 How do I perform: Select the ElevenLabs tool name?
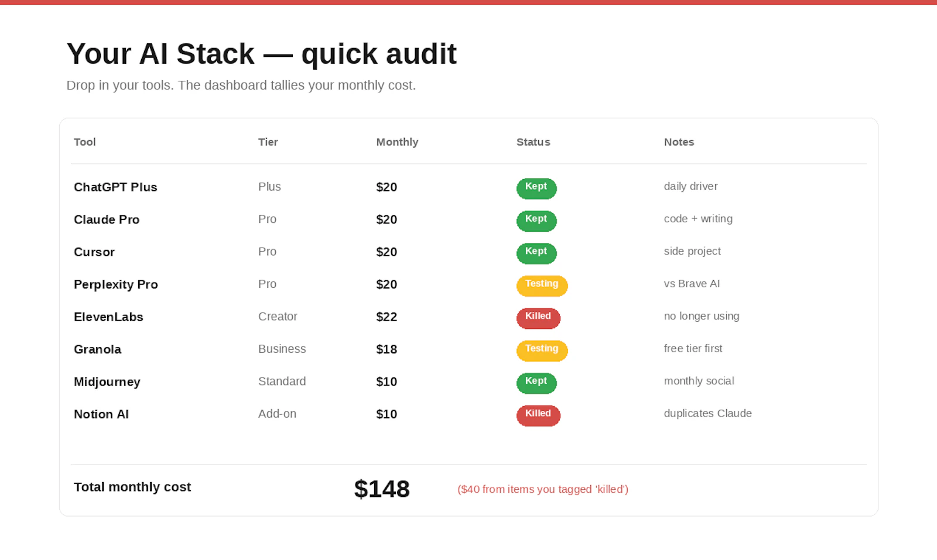pyautogui.click(x=108, y=317)
